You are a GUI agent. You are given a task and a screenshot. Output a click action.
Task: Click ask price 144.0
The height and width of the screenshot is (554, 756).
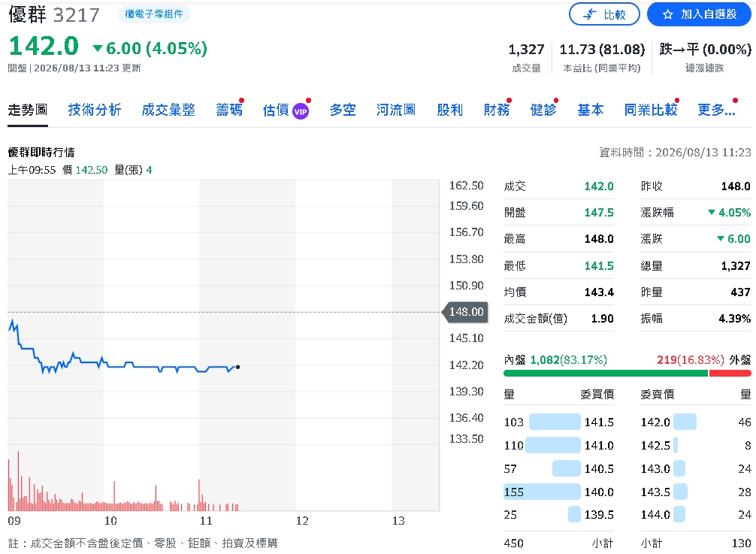click(655, 515)
